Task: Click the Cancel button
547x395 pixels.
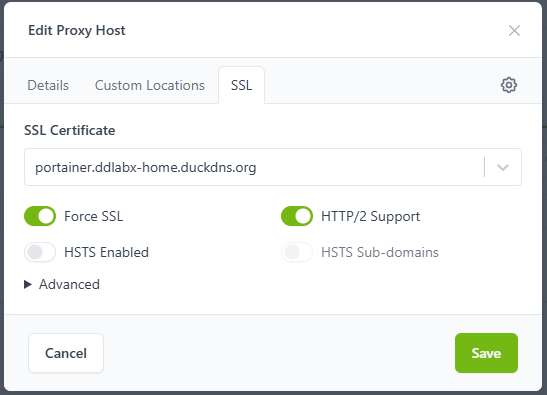Action: coord(66,353)
